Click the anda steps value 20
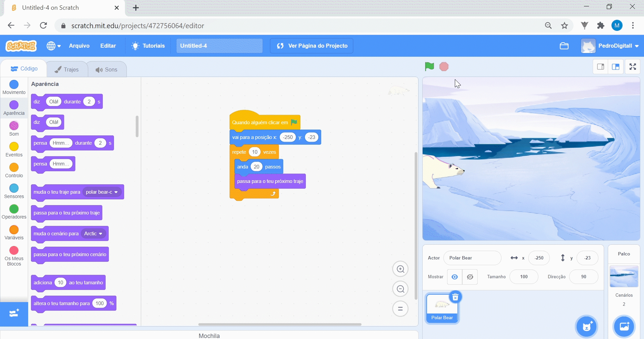The height and width of the screenshot is (339, 644). (x=257, y=167)
